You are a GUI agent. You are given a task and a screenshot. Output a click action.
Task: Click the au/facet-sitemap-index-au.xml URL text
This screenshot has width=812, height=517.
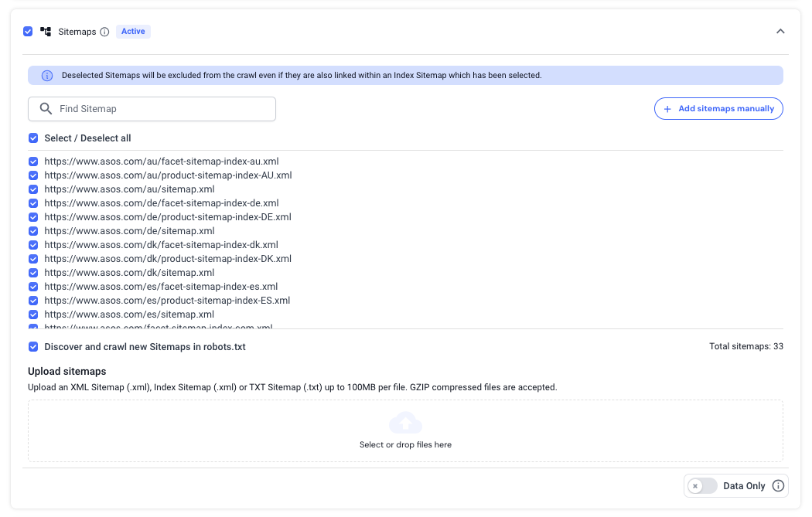162,162
